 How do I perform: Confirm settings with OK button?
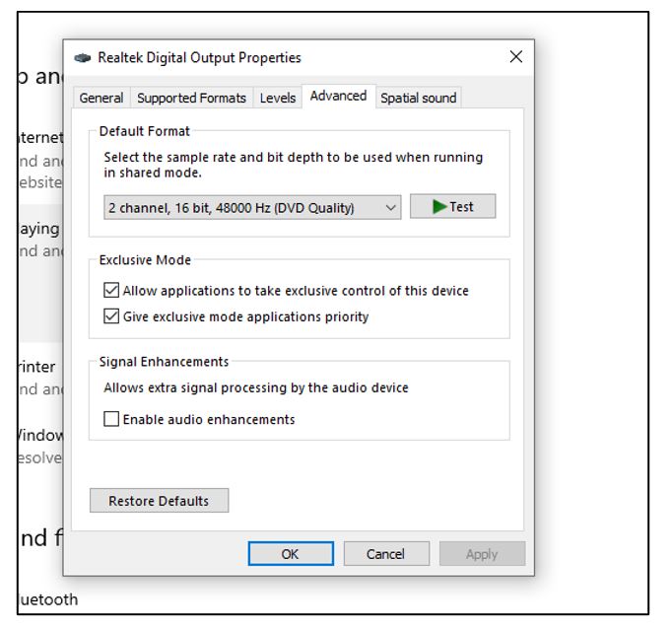(x=291, y=554)
